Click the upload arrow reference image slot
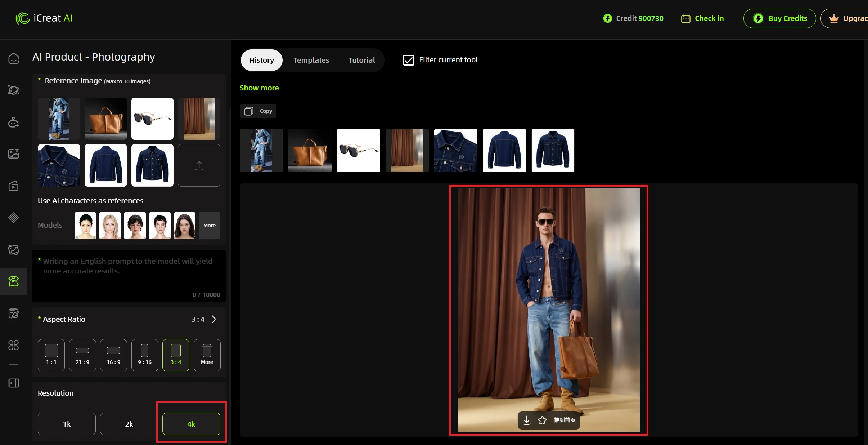Viewport: 868px width, 445px height. [199, 165]
